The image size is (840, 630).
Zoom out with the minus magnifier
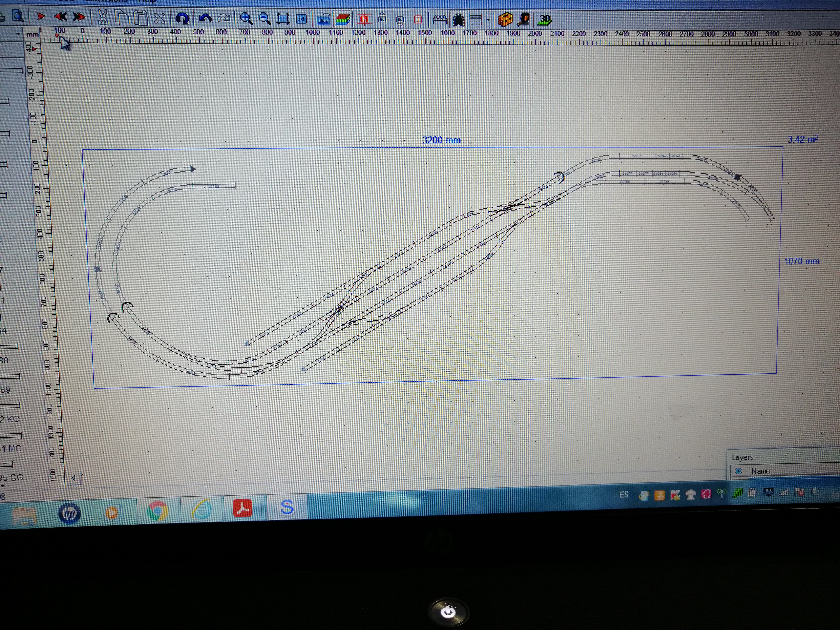coord(264,19)
